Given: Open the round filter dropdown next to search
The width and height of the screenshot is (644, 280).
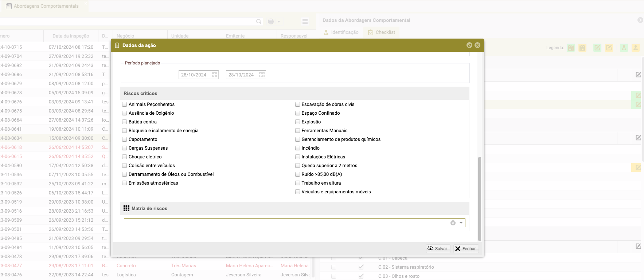Looking at the screenshot, I should coord(274,21).
